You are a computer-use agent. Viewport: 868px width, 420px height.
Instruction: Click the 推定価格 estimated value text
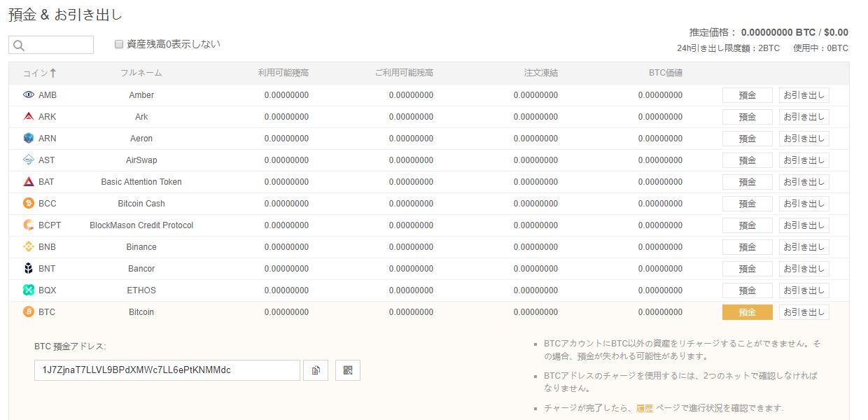coord(769,32)
